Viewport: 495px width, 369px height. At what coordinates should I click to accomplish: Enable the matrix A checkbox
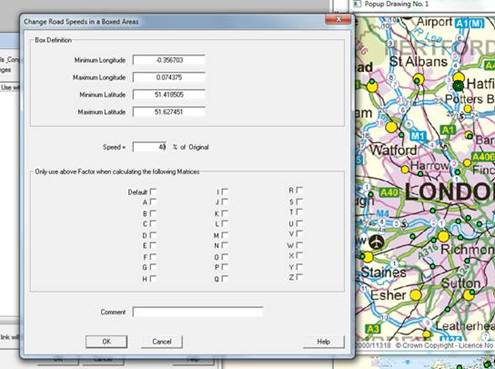[x=153, y=202]
